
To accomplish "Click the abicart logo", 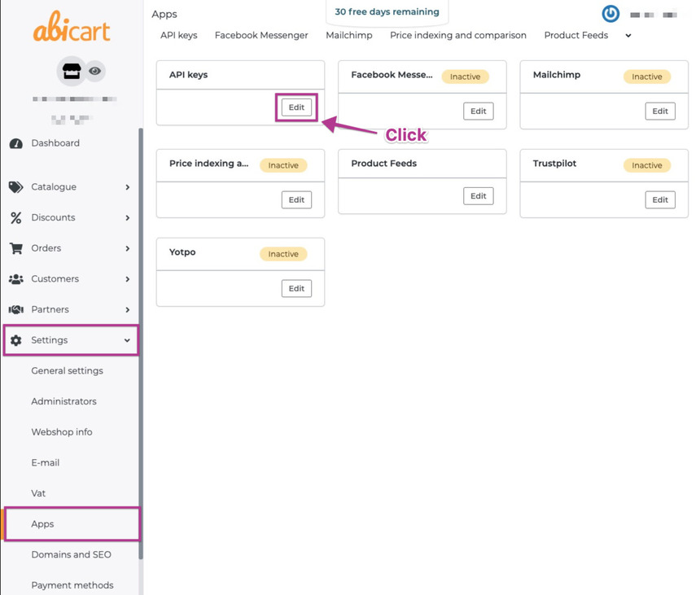I will (71, 30).
